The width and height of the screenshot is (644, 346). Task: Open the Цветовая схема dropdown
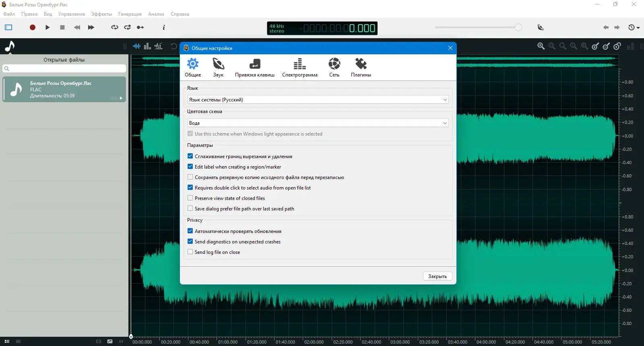coord(318,123)
